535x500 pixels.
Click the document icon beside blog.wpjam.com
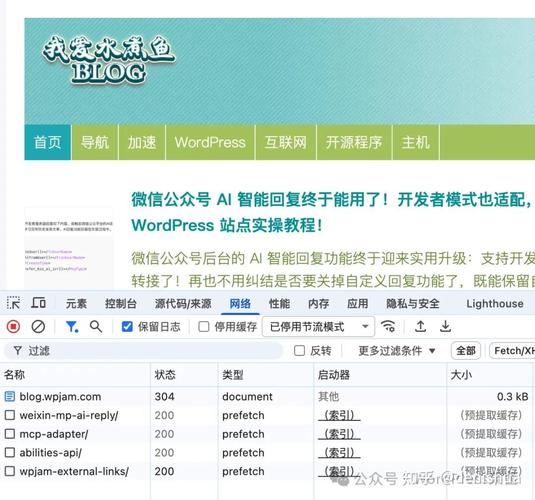click(x=10, y=397)
